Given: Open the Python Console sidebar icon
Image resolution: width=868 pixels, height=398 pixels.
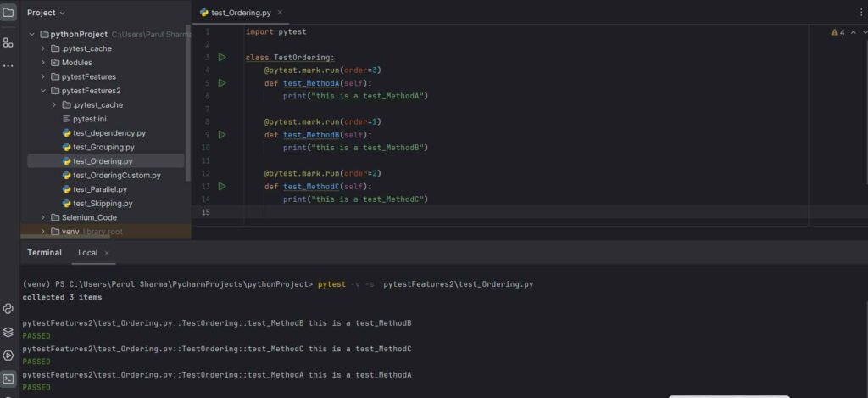Looking at the screenshot, I should tap(8, 309).
